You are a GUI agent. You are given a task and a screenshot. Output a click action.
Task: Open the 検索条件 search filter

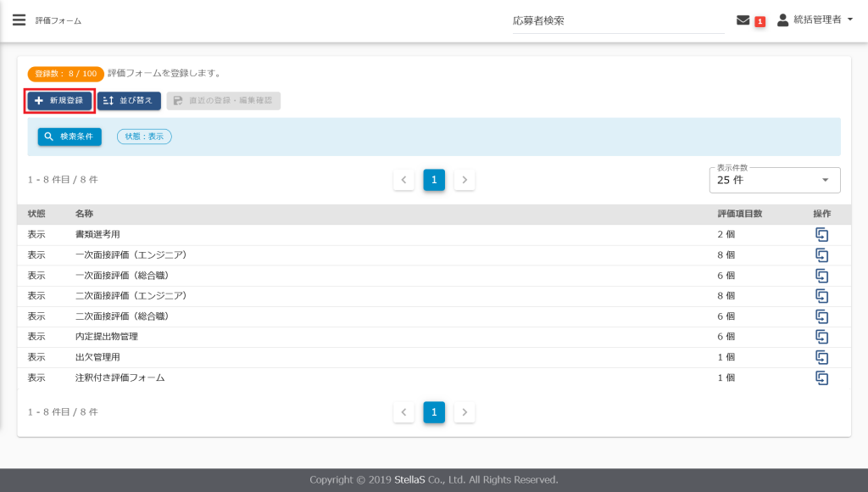point(70,137)
